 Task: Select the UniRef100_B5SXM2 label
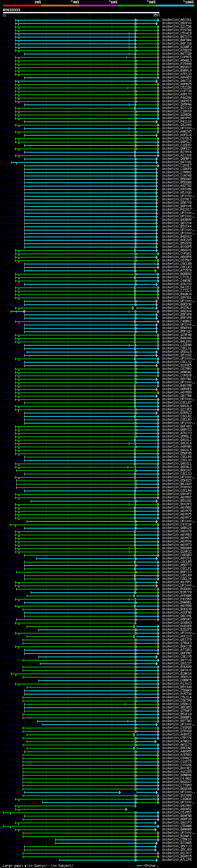[176, 501]
